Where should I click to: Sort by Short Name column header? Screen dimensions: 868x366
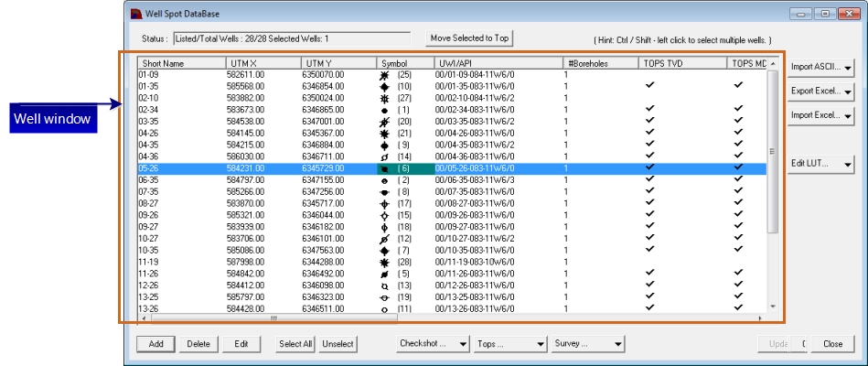[182, 64]
